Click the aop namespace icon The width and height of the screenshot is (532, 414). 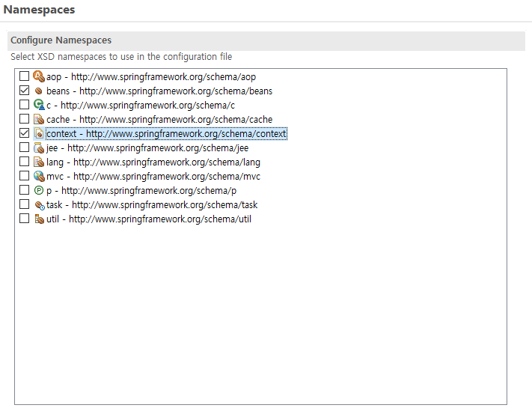click(x=39, y=76)
